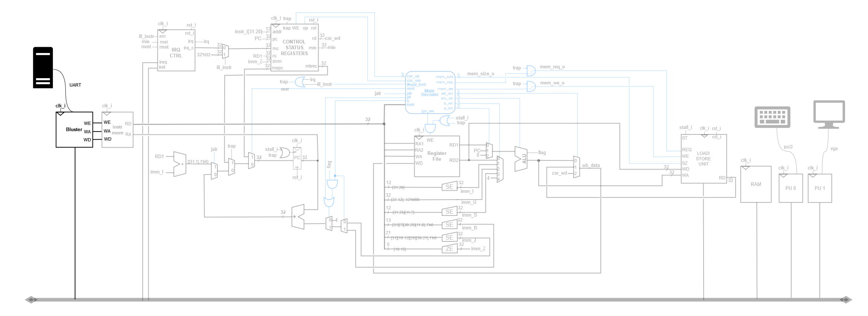
Task: Click the black server tower icon
Action: [x=43, y=68]
